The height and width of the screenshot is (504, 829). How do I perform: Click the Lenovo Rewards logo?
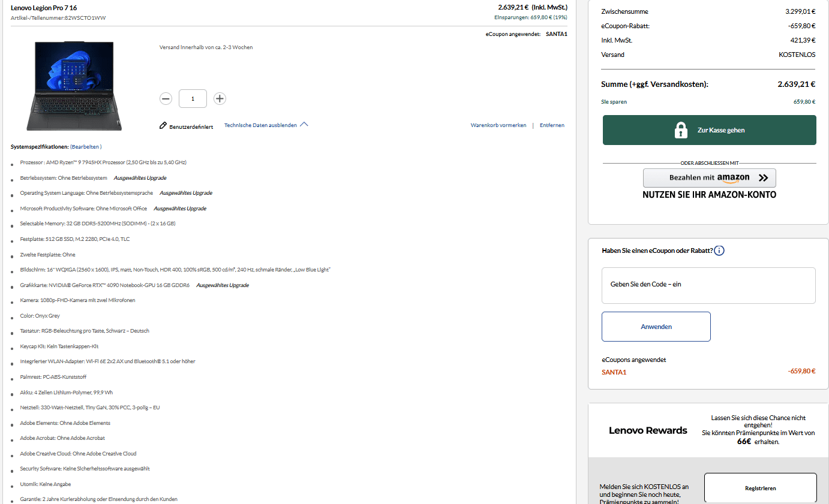click(648, 430)
